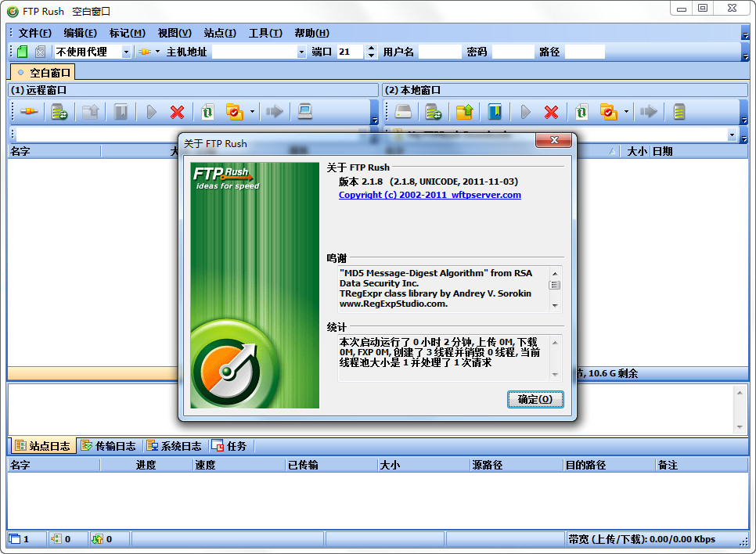
Task: Open site manager icon in remote toolbar
Action: [59, 112]
